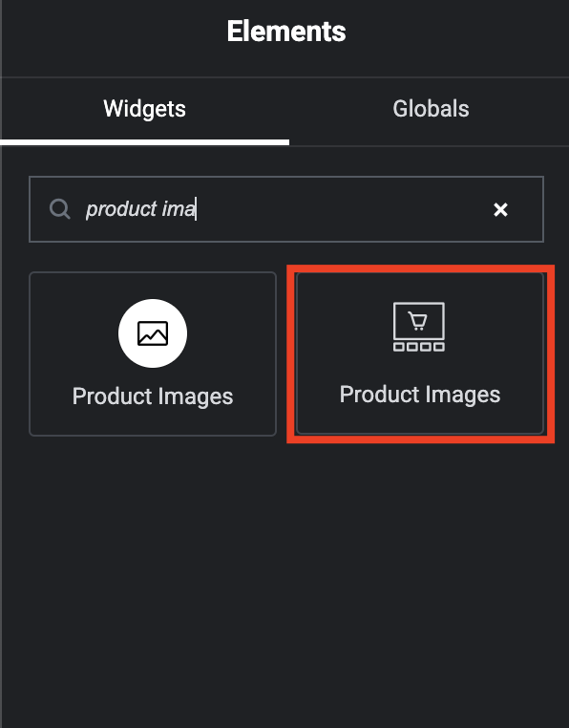Click the Product Images label under the cart icon
Screen dimensions: 569x728
pos(420,395)
